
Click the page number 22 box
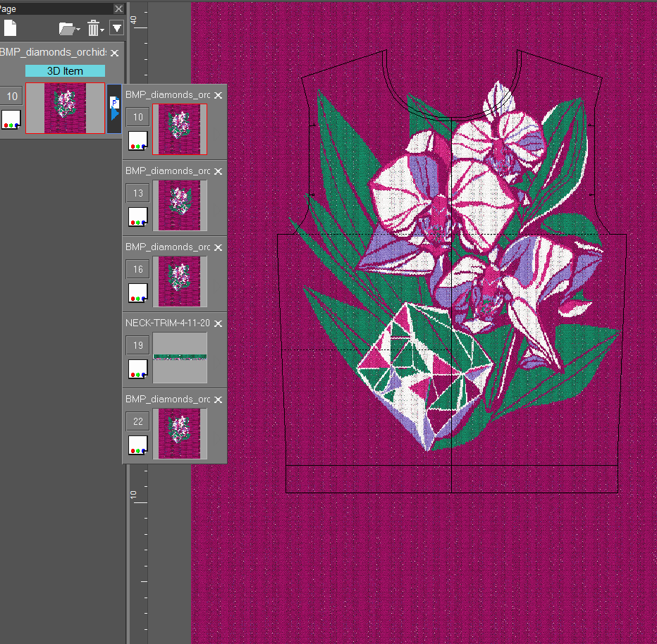(138, 421)
